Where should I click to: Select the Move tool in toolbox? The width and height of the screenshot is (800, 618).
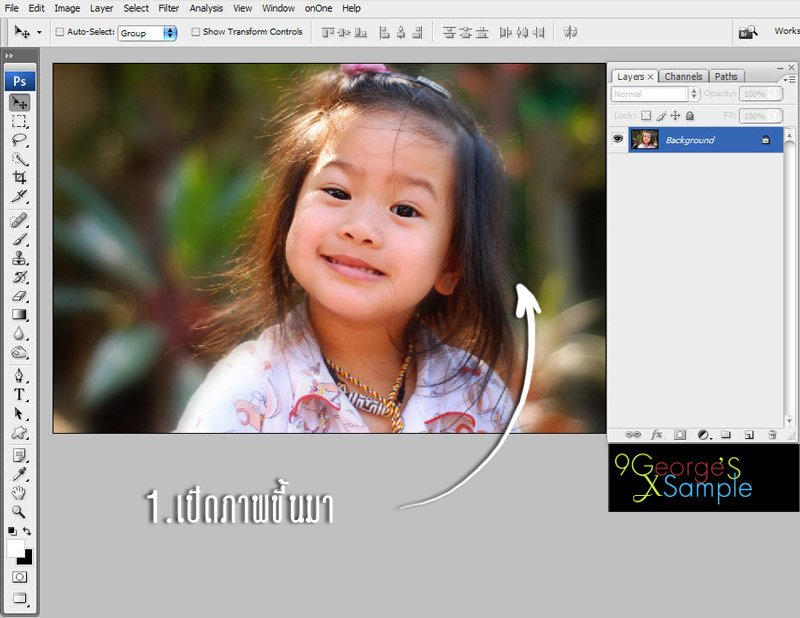click(19, 103)
